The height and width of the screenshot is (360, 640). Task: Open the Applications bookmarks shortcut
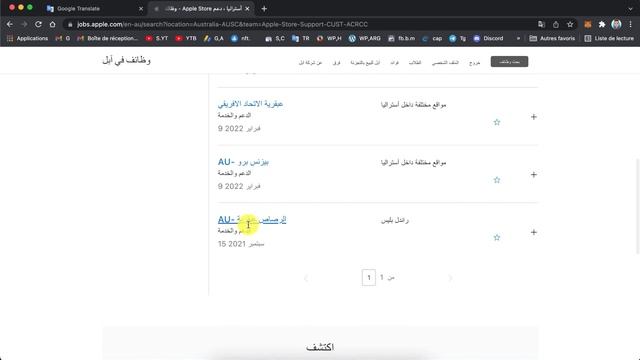click(27, 38)
